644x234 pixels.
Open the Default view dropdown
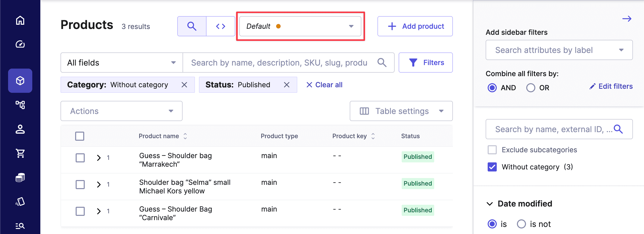click(x=300, y=26)
